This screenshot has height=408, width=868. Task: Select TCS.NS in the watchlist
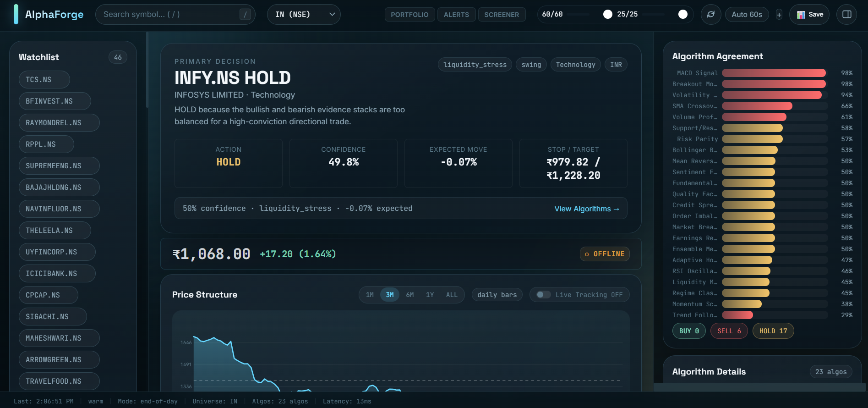point(44,80)
